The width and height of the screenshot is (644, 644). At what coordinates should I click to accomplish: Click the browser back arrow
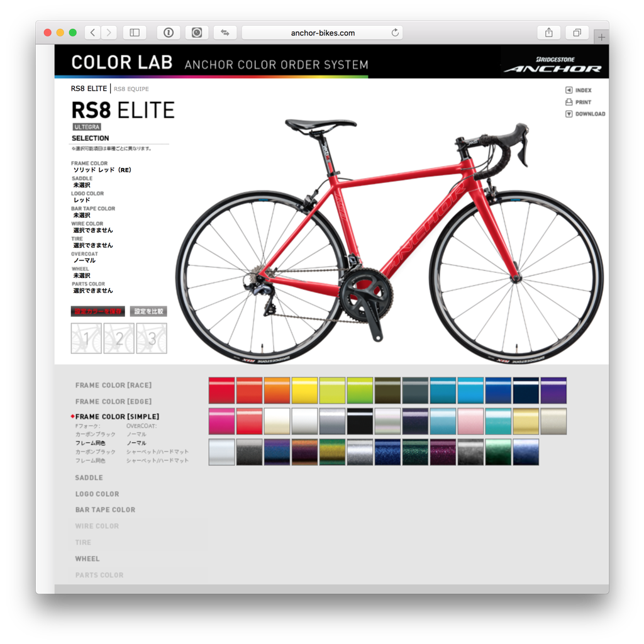tap(93, 33)
